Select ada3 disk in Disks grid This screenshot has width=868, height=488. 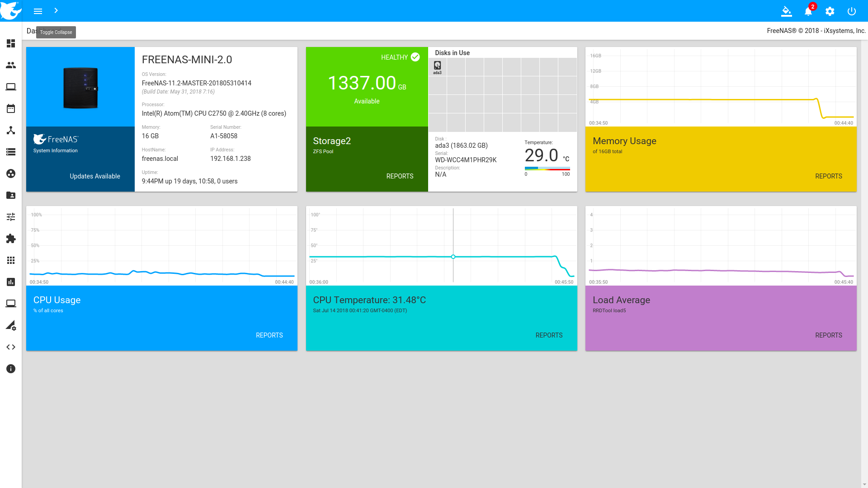pos(437,67)
